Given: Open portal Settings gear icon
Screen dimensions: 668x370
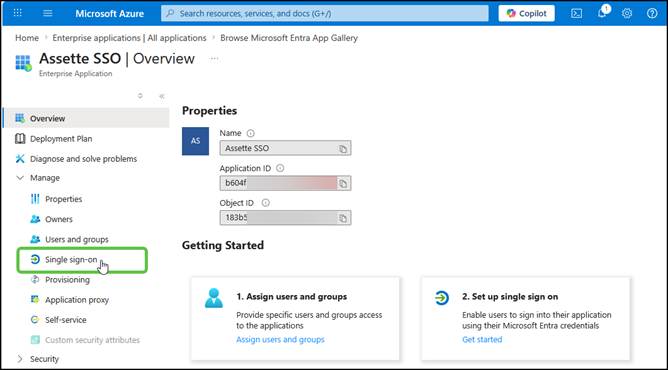Looking at the screenshot, I should [x=627, y=13].
